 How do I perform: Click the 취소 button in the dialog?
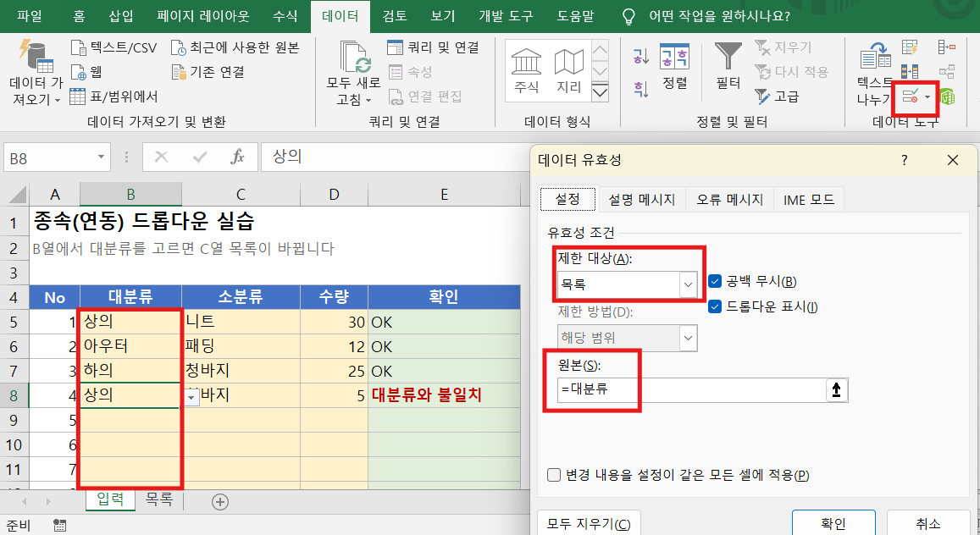pyautogui.click(x=928, y=523)
